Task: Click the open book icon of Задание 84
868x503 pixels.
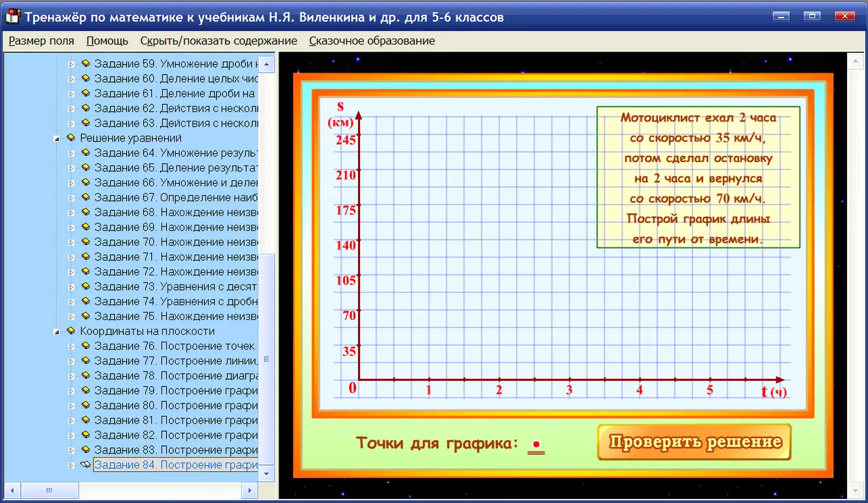Action: pos(85,465)
